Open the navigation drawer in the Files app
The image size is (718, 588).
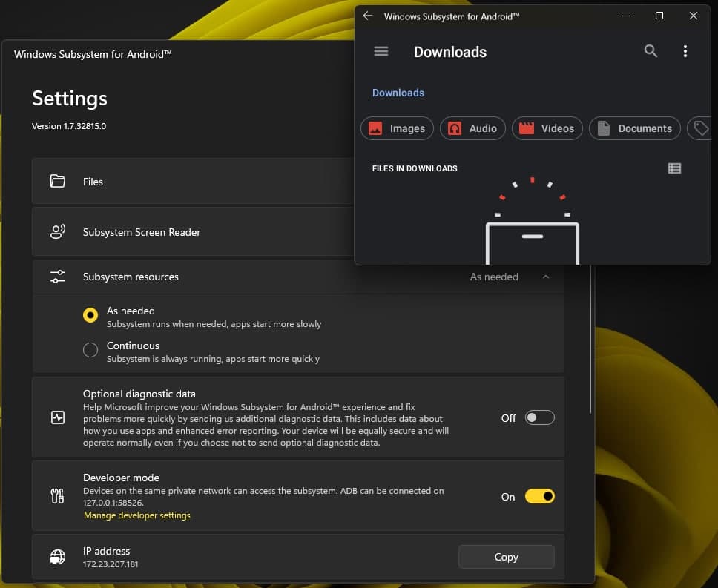pos(381,51)
